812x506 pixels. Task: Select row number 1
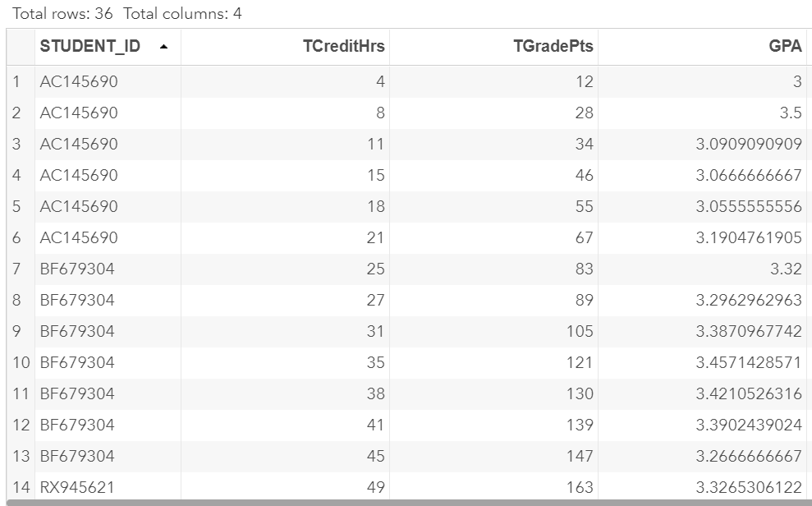point(16,81)
